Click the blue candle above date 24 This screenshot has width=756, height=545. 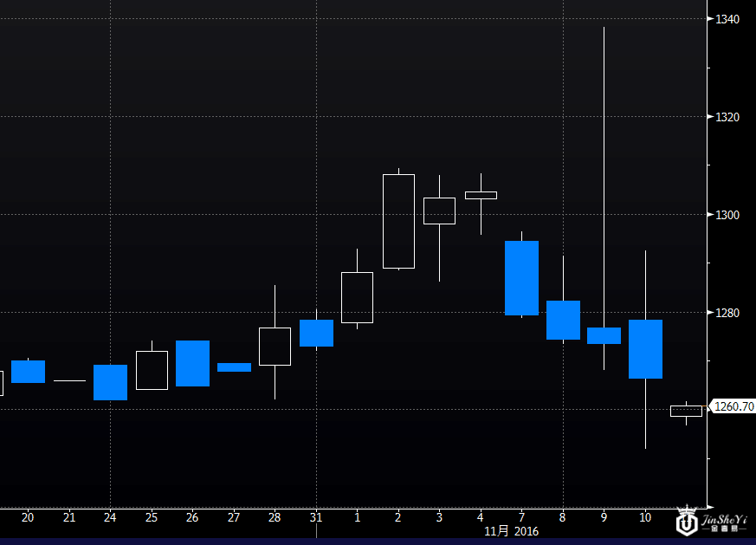click(110, 382)
